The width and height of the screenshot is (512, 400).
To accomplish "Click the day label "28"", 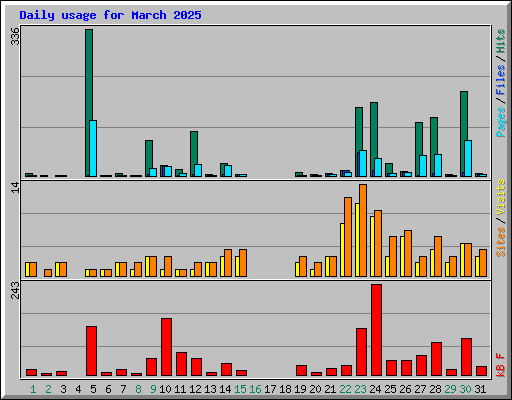I will tap(435, 389).
